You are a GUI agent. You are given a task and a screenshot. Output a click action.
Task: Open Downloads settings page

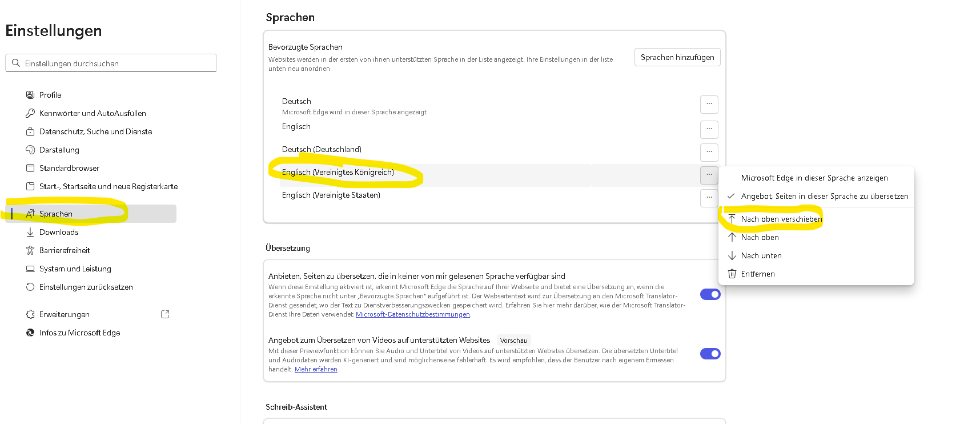point(59,232)
